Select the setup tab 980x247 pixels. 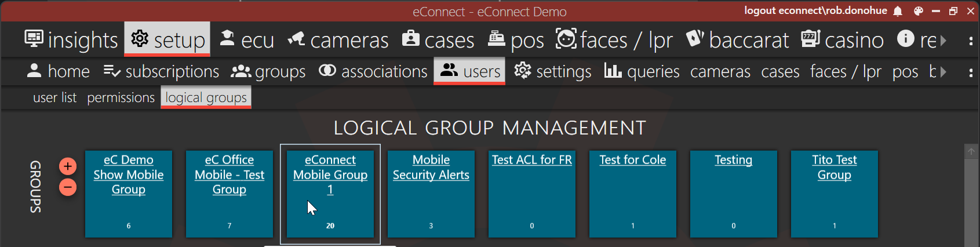pyautogui.click(x=167, y=39)
